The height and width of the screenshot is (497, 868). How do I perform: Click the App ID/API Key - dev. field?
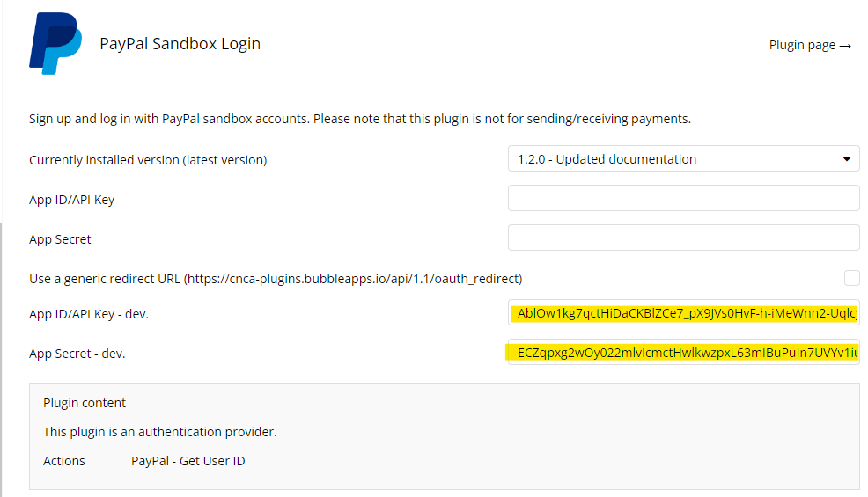(684, 312)
